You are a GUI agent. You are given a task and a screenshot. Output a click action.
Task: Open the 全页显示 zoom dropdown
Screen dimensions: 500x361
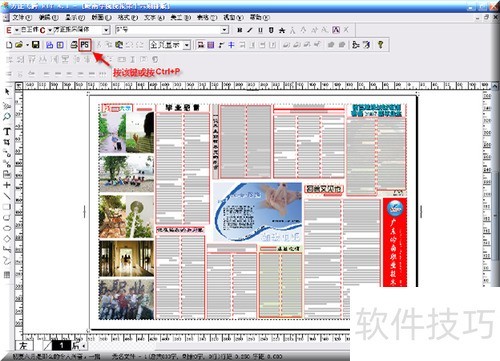(187, 45)
